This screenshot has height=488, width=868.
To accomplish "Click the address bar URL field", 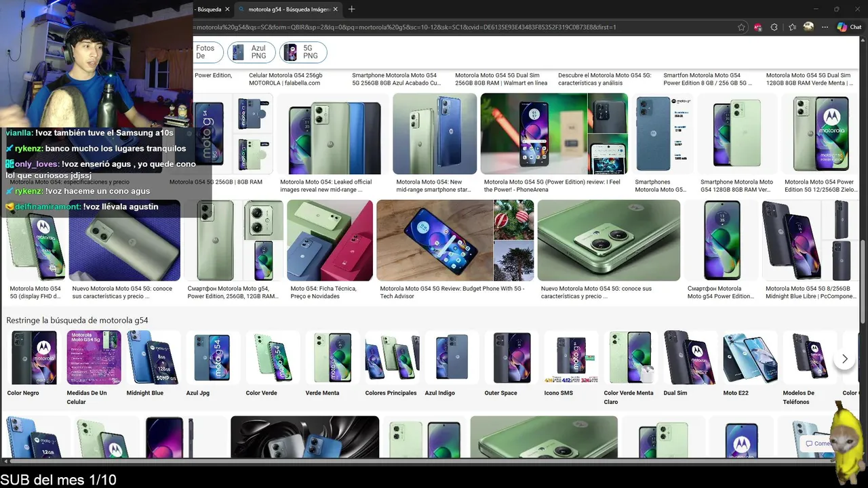I will click(462, 27).
